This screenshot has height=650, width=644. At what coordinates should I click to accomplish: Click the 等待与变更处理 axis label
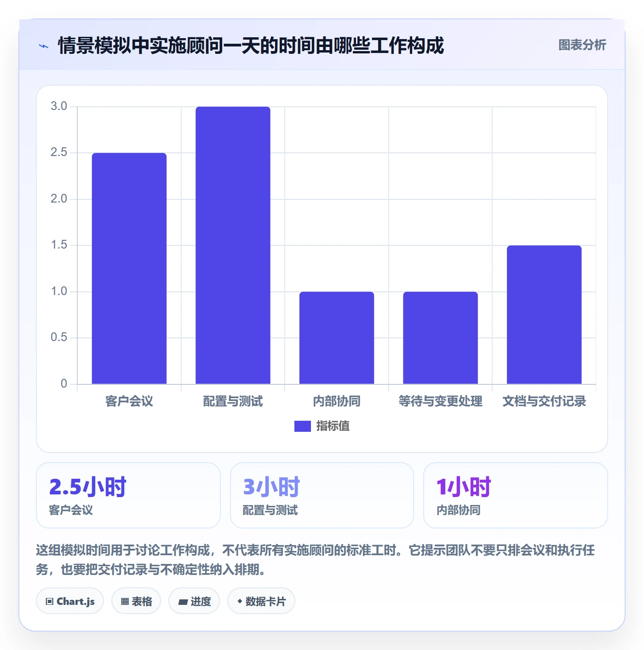[441, 401]
